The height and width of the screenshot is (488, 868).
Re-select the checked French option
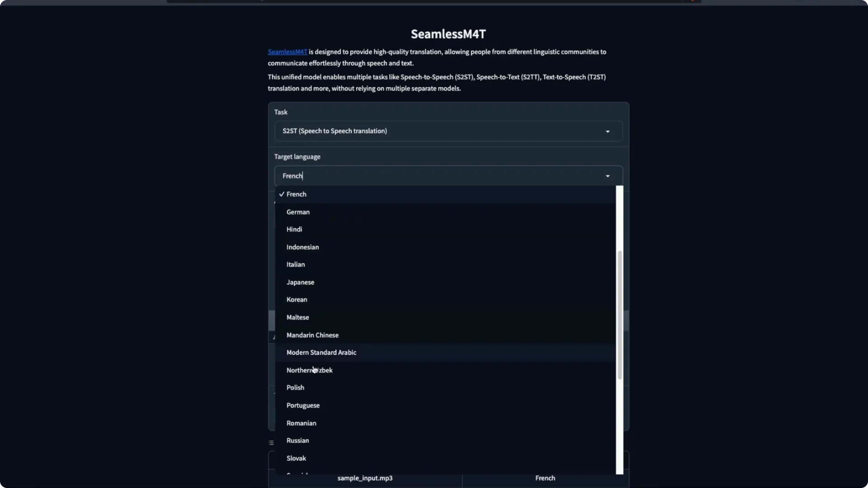pos(297,194)
